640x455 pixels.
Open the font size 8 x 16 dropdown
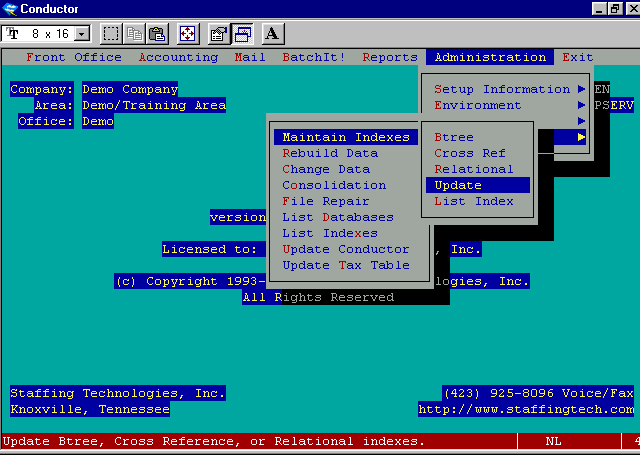tap(82, 33)
